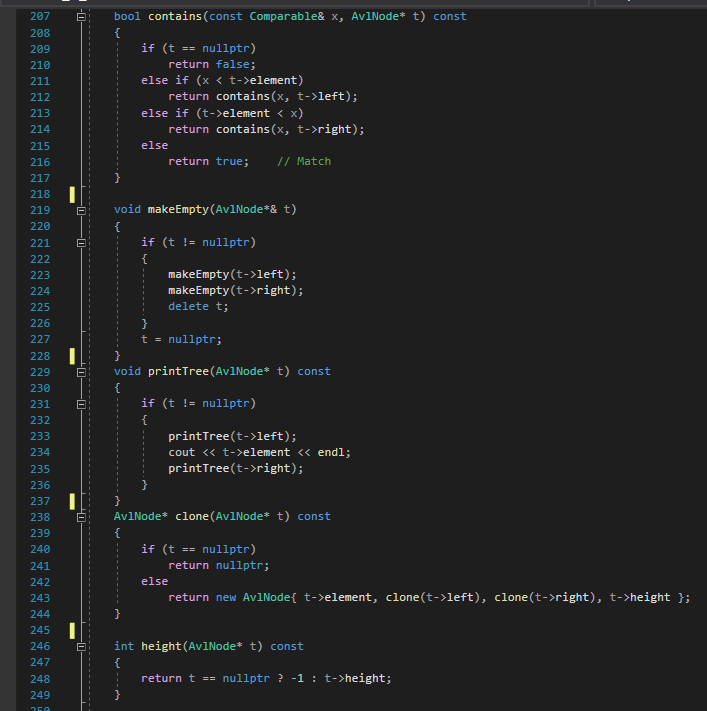Collapse the clone function at line 238
This screenshot has height=711, width=707.
(81, 517)
